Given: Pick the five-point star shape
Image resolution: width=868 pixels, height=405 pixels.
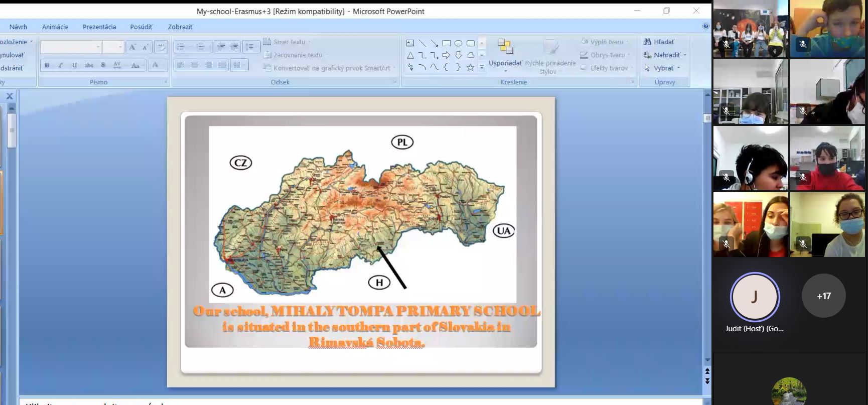Looking at the screenshot, I should pos(470,67).
